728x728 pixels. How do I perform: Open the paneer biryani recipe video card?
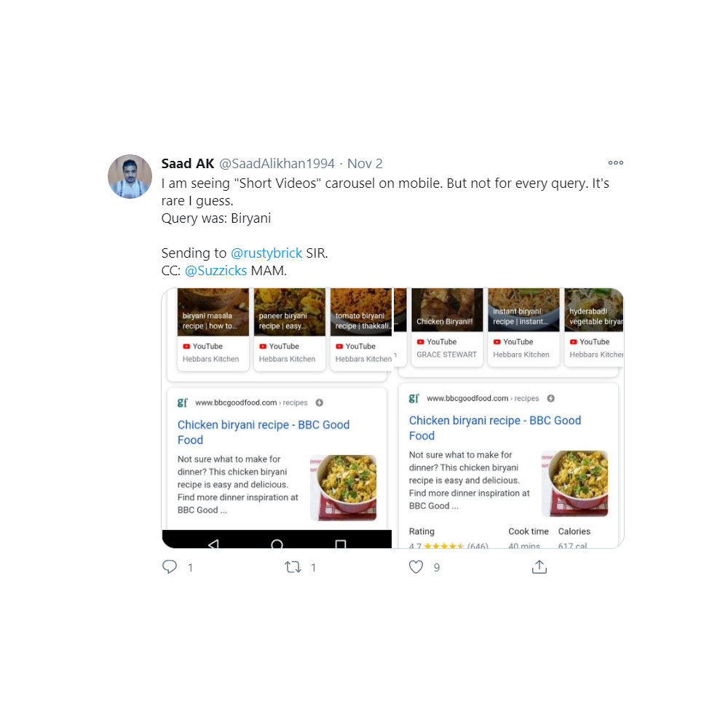tap(290, 329)
